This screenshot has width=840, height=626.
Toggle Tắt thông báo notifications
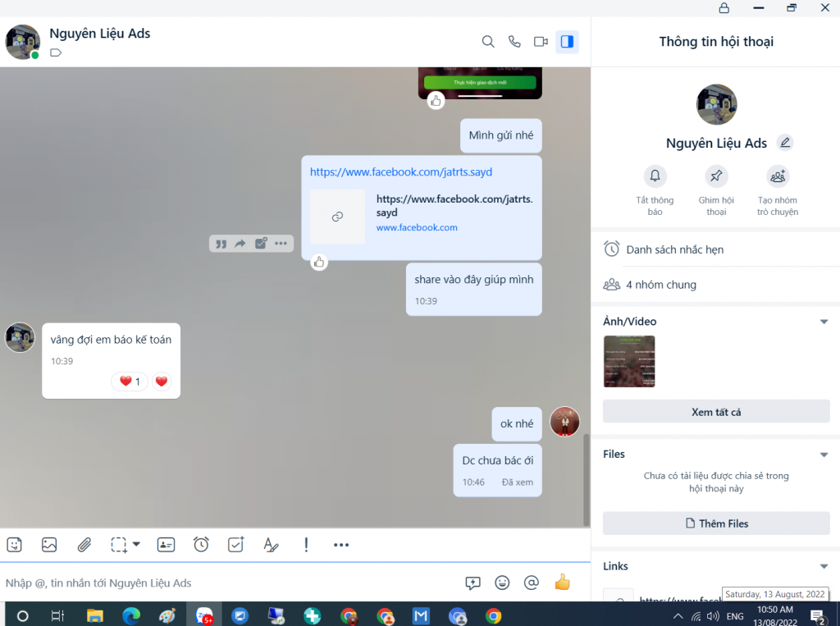[655, 176]
